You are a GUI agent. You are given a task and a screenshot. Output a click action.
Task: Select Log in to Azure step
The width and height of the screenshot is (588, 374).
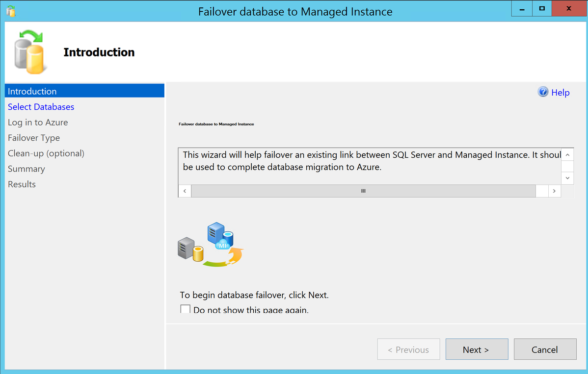tap(38, 123)
